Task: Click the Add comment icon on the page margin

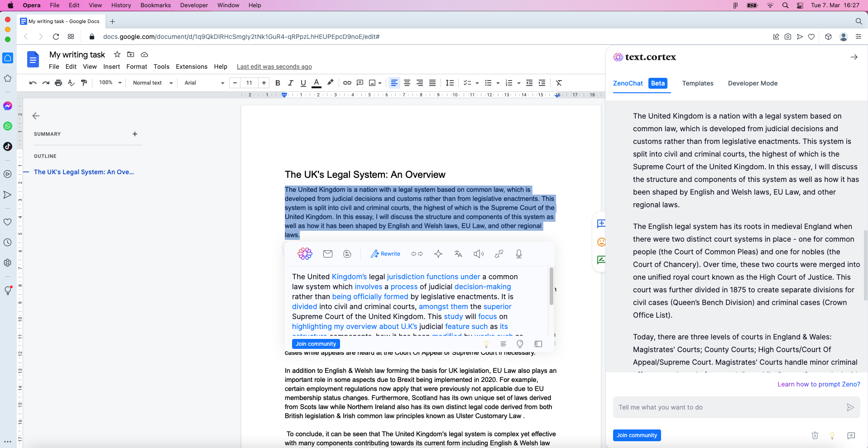Action: (601, 224)
